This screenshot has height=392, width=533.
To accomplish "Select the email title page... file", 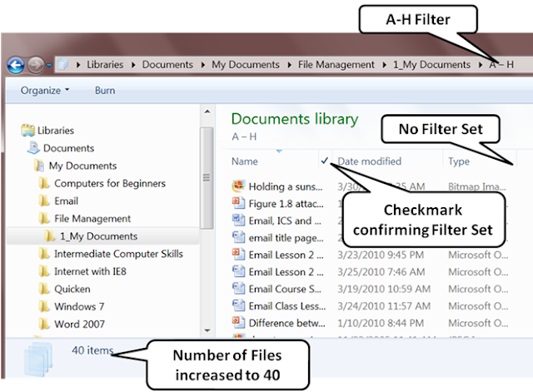I will (286, 238).
